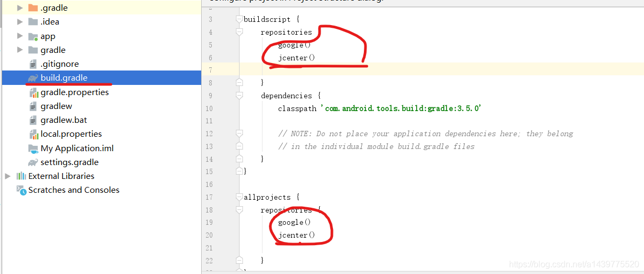Click the classpath gradle:3.5.0 string

point(401,108)
